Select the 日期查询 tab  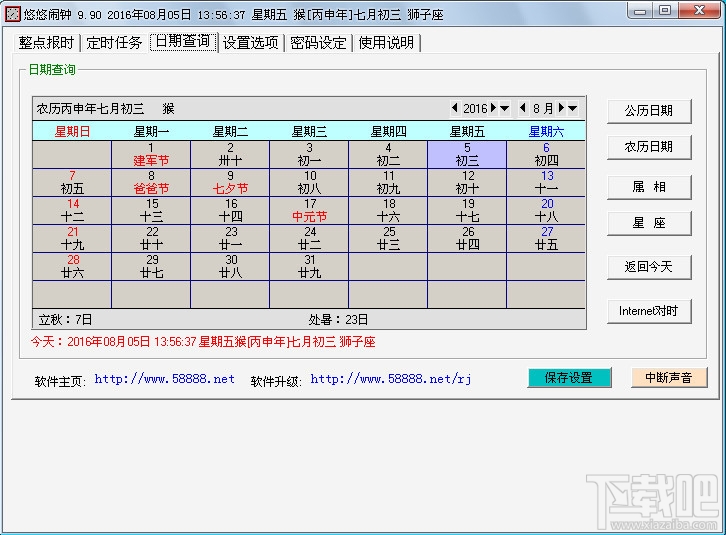[183, 42]
